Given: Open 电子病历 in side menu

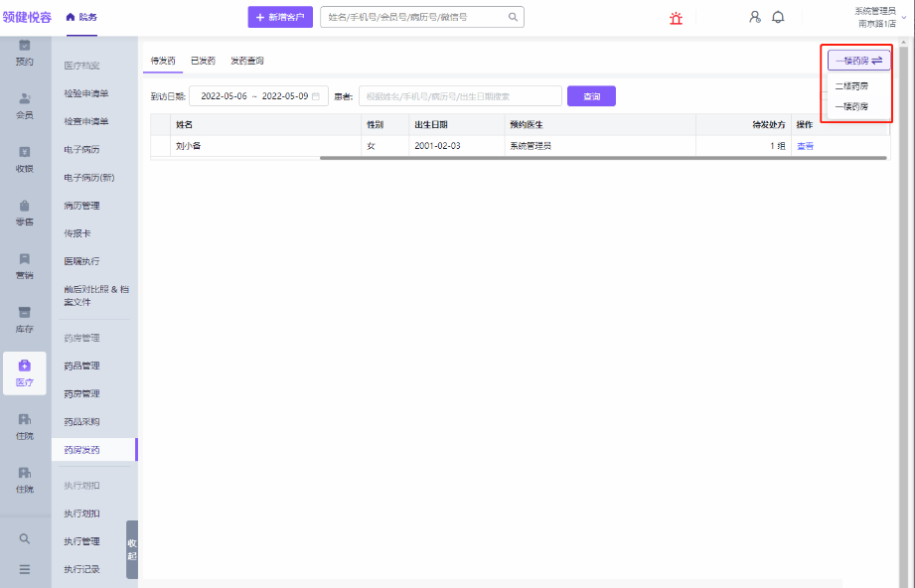Looking at the screenshot, I should tap(81, 149).
